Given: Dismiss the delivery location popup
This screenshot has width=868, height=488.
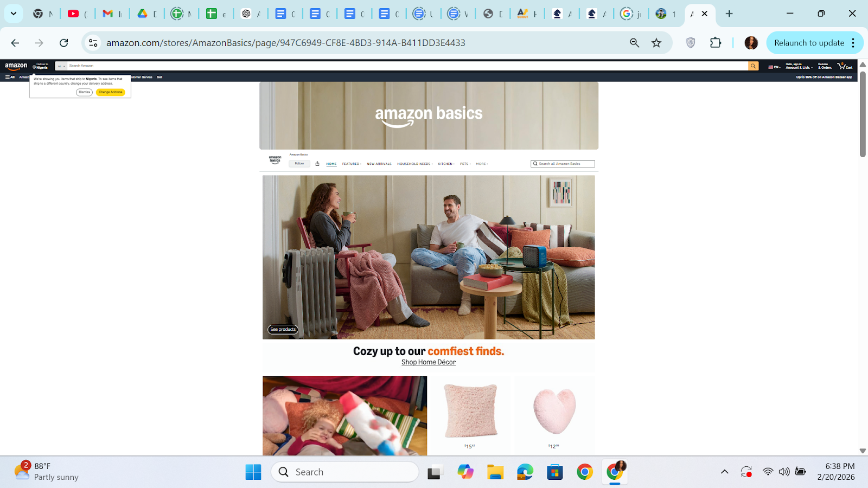Looking at the screenshot, I should [84, 92].
